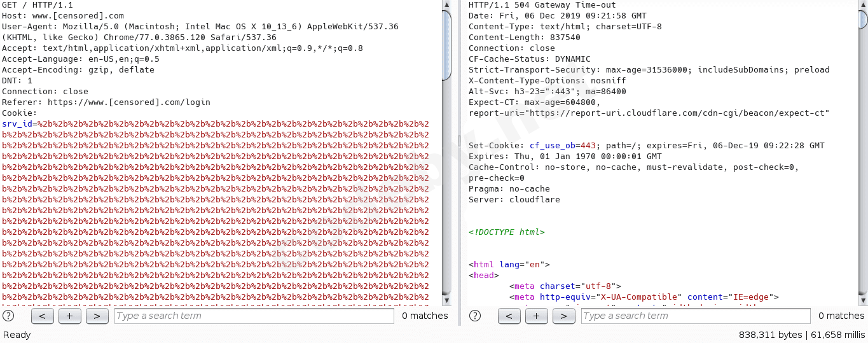Click the 'Ready' status bar text

pyautogui.click(x=17, y=335)
